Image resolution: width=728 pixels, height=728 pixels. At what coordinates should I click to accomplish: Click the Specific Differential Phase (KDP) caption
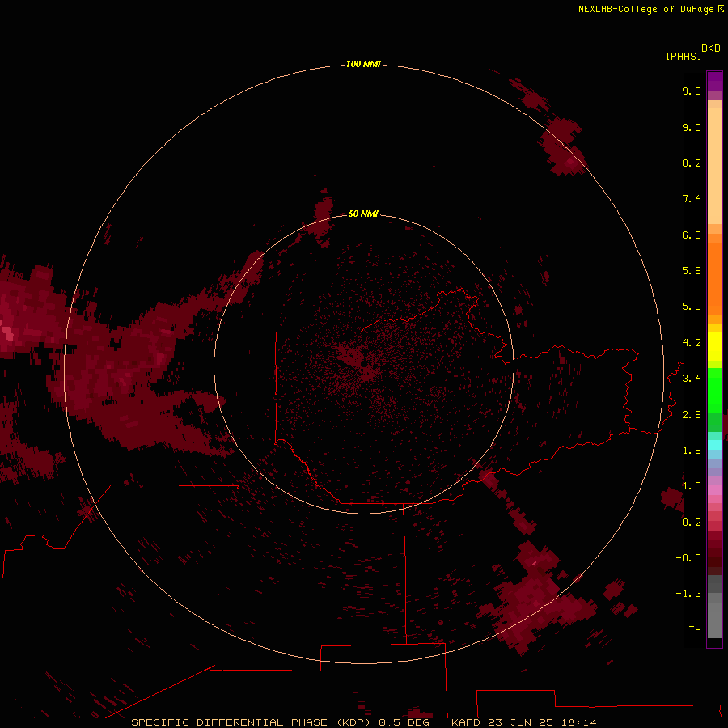(x=251, y=722)
